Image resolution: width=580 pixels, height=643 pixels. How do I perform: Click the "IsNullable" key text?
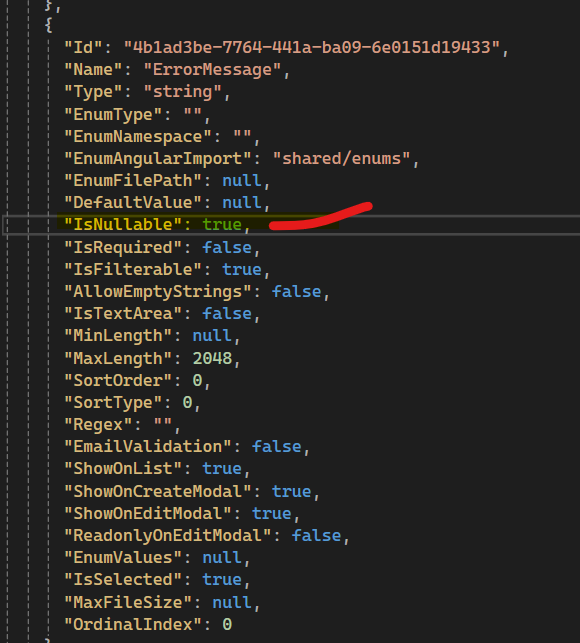click(123, 225)
